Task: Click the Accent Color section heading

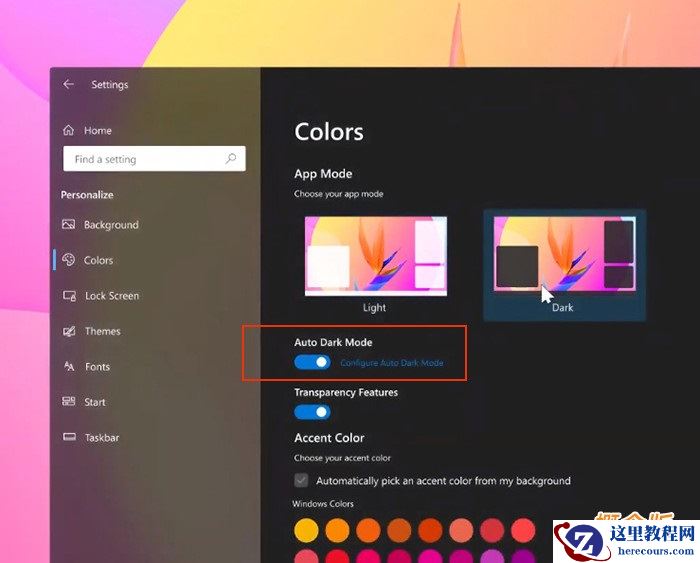Action: point(329,438)
